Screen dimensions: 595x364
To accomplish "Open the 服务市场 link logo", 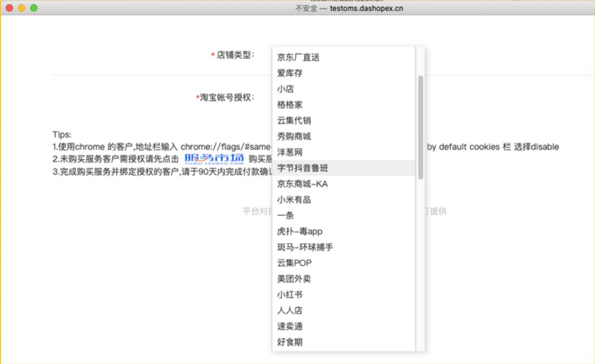I will (x=214, y=159).
